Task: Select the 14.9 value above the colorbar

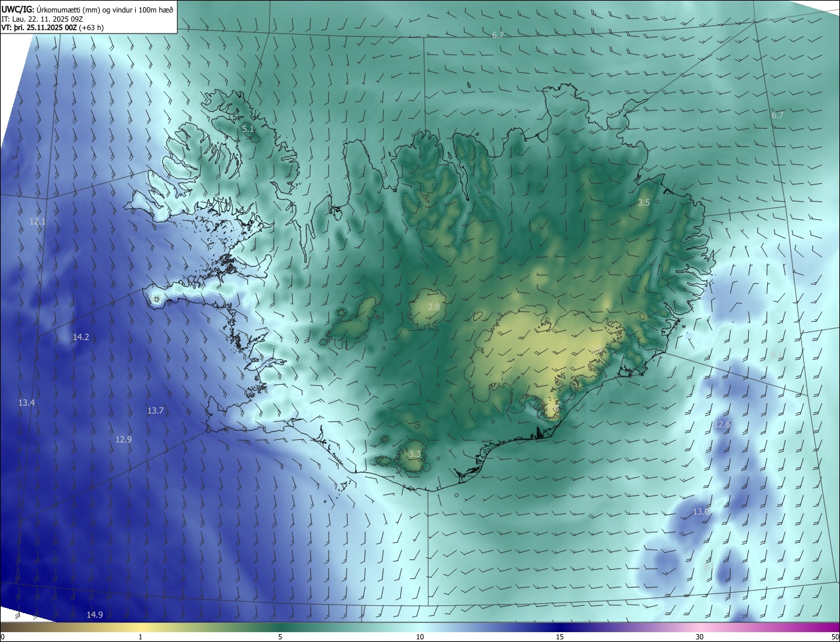Action: pos(94,614)
